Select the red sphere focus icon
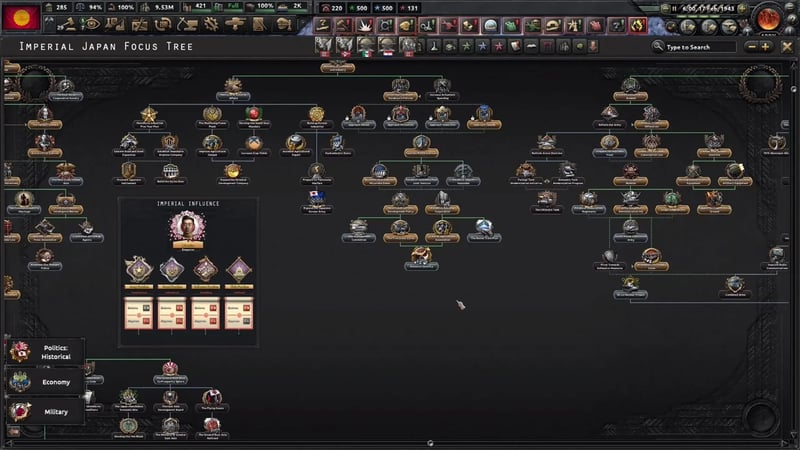Viewport: 800px width, 450px height. (254, 114)
